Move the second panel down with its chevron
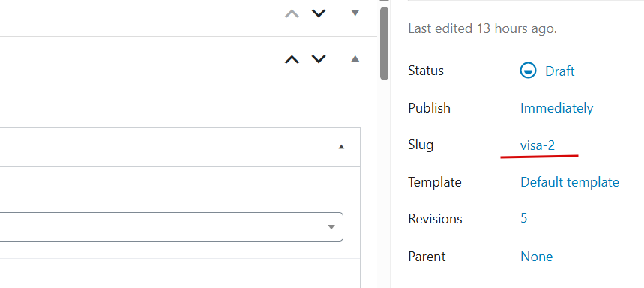 click(319, 59)
